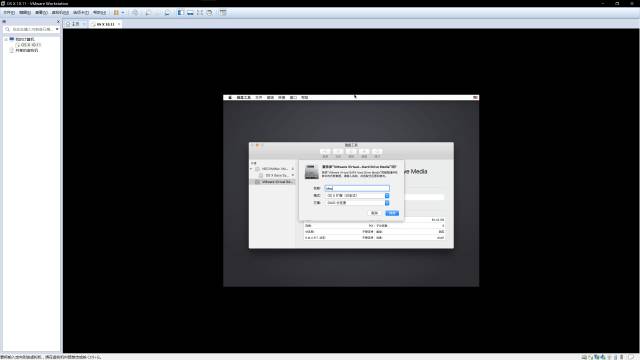Click the console view toolbar icon at the right end
Screen dimensions: 640x360
pyautogui.click(x=223, y=13)
